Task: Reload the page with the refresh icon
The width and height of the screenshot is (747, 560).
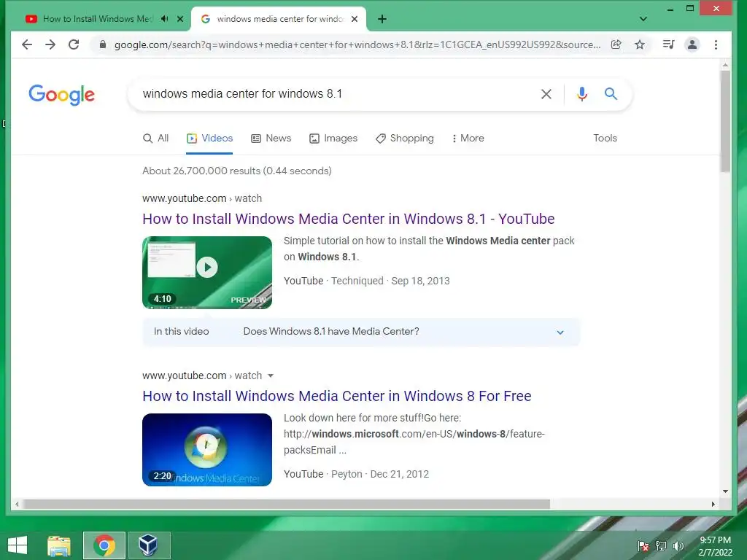Action: tap(74, 44)
